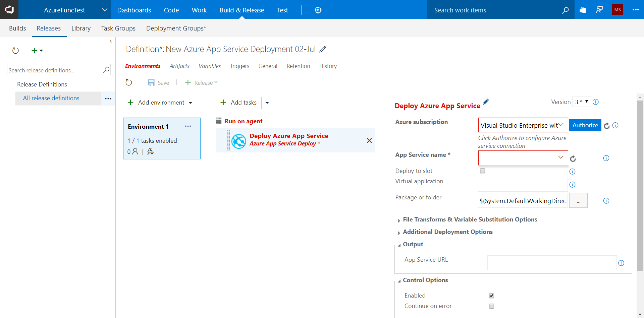
Task: Open the Retention tab
Action: tap(298, 66)
